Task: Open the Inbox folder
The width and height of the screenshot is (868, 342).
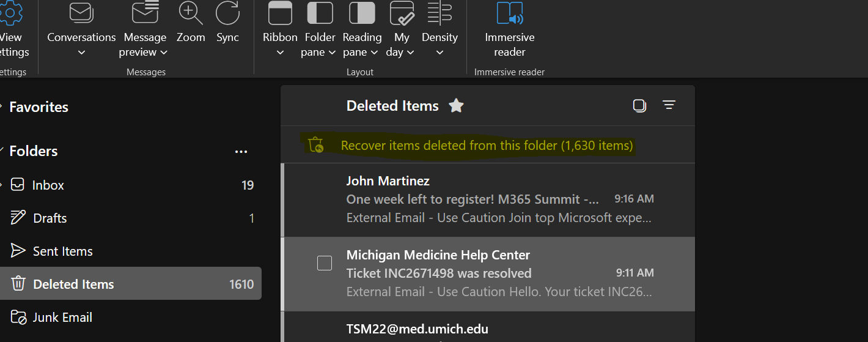Action: click(48, 185)
